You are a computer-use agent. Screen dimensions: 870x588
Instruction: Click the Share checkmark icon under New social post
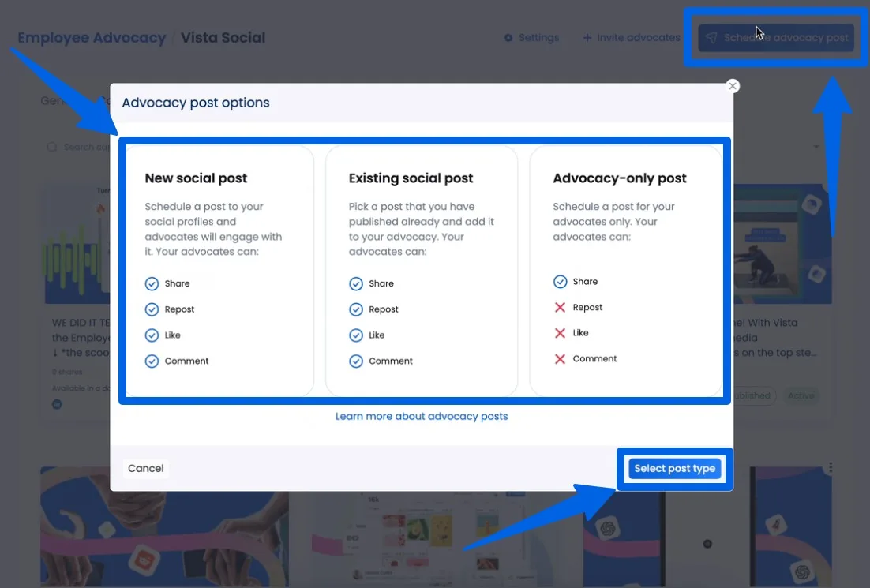(152, 283)
